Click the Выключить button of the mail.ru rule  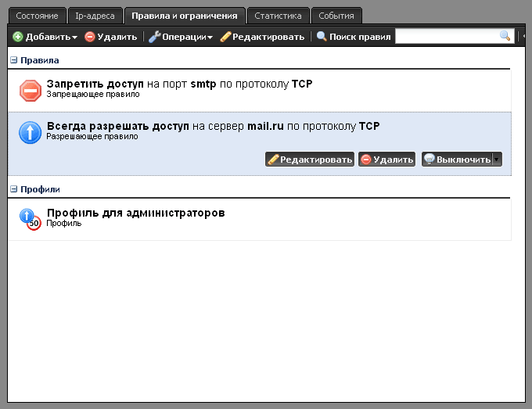[457, 159]
